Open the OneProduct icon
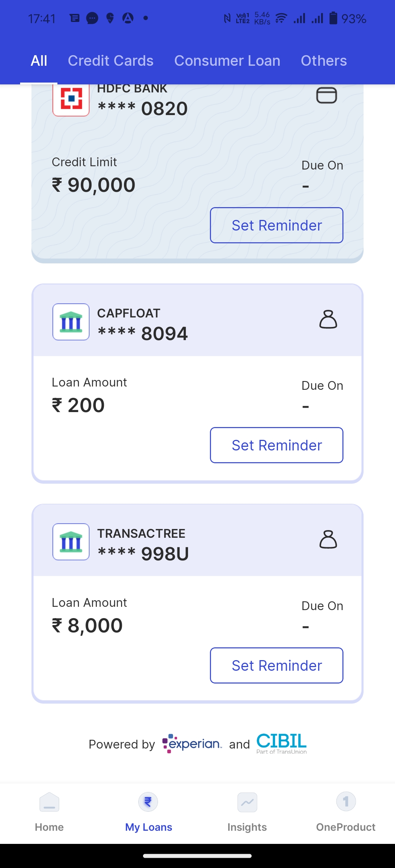This screenshot has width=395, height=868. click(346, 802)
